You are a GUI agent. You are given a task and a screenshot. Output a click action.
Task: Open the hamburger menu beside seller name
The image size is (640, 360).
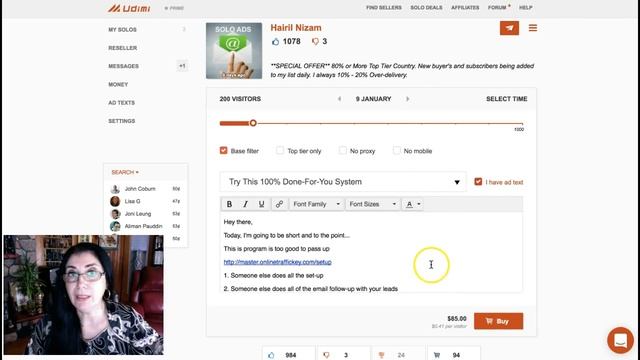[x=533, y=28]
